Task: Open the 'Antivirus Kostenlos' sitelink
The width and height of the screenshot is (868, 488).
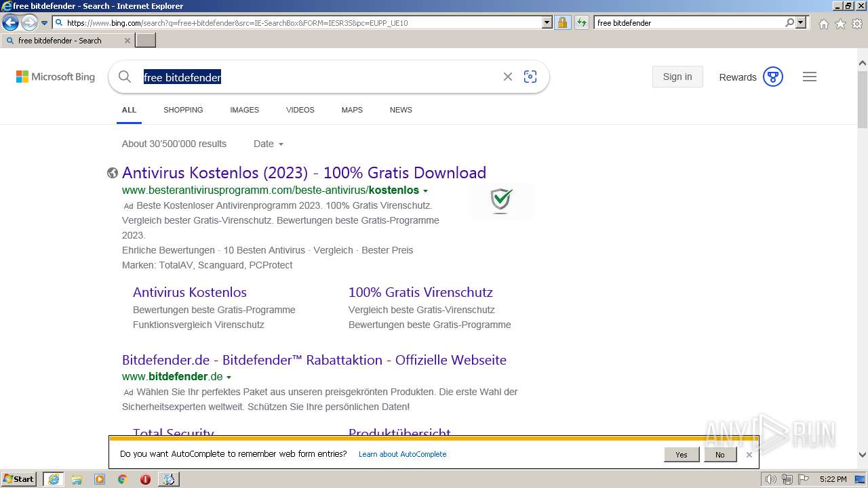Action: [x=190, y=292]
